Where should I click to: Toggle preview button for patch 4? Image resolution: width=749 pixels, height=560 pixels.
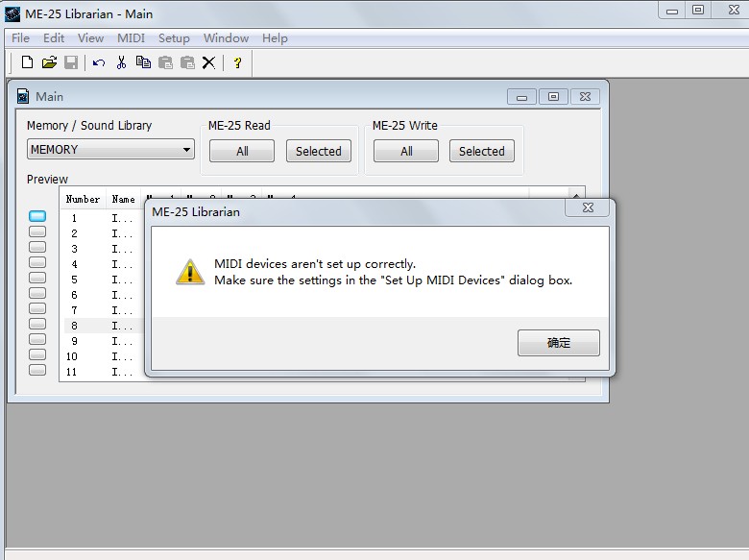(x=37, y=262)
